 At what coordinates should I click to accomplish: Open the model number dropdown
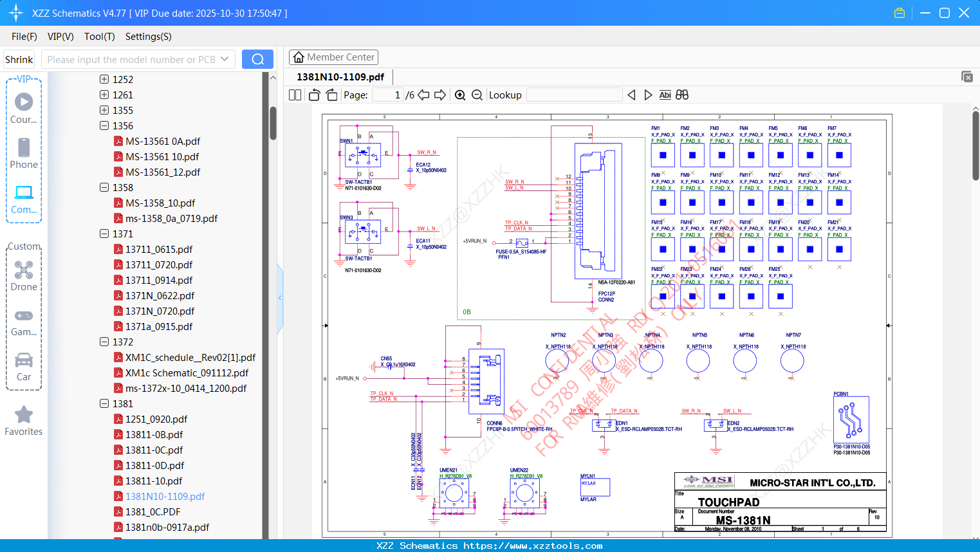[225, 59]
